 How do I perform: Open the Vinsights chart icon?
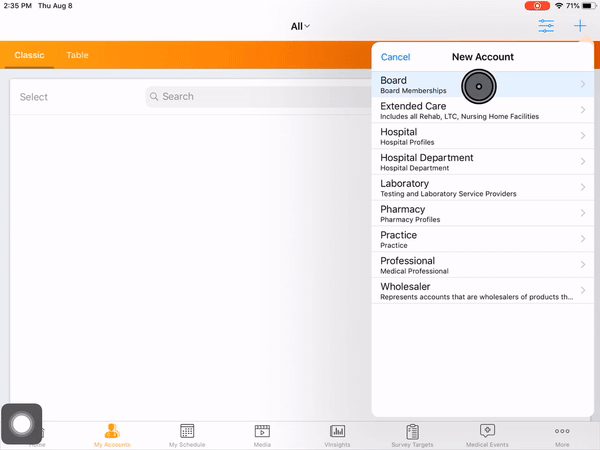coord(338,433)
